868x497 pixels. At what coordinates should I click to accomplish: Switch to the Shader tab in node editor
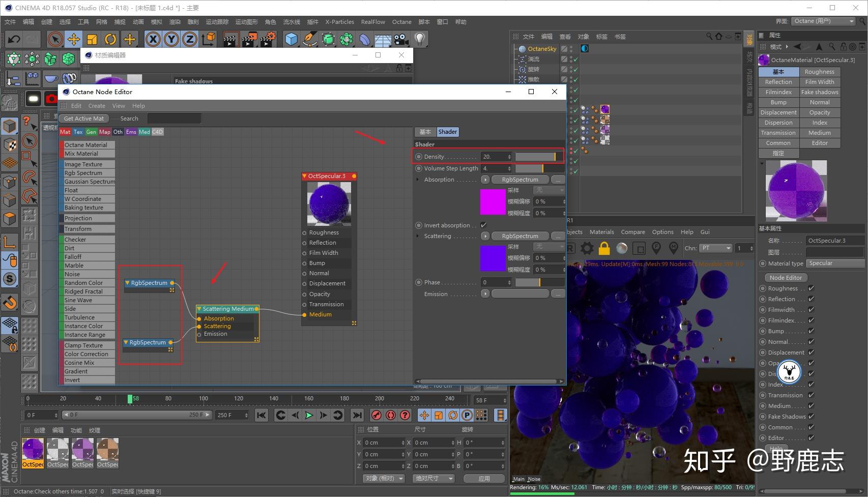(x=447, y=132)
